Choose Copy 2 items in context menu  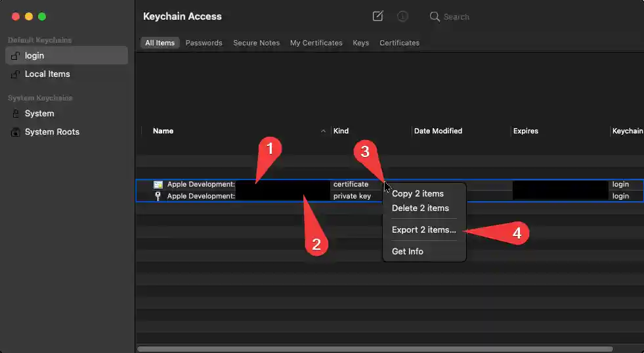click(418, 194)
